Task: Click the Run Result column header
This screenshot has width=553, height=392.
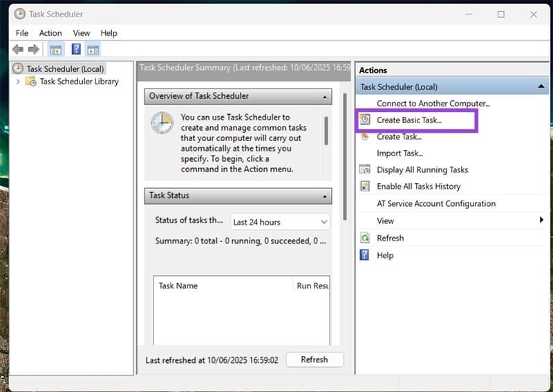Action: (311, 286)
